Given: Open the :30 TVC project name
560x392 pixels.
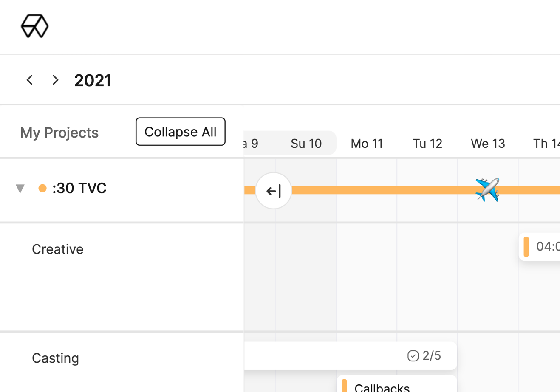Looking at the screenshot, I should 79,188.
